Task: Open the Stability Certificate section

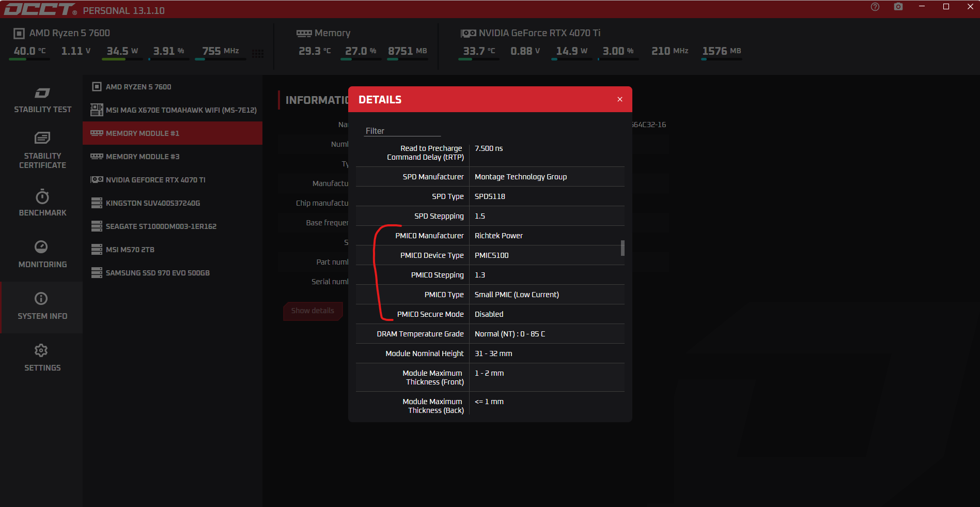Action: coord(42,150)
